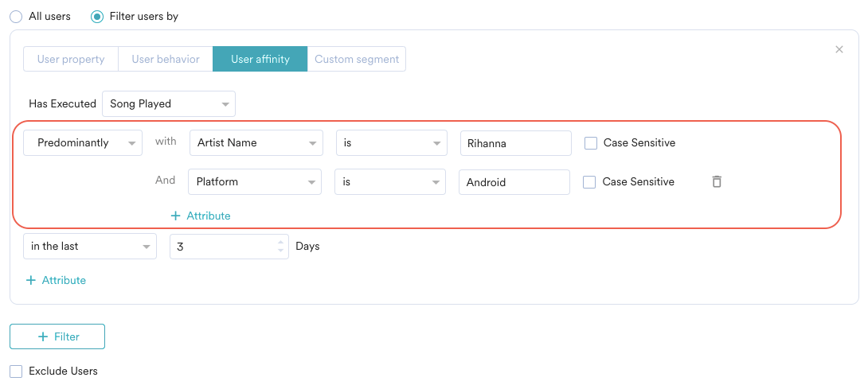Screen dimensions: 868x385
Task: Open the Custom segment tab
Action: click(x=357, y=59)
